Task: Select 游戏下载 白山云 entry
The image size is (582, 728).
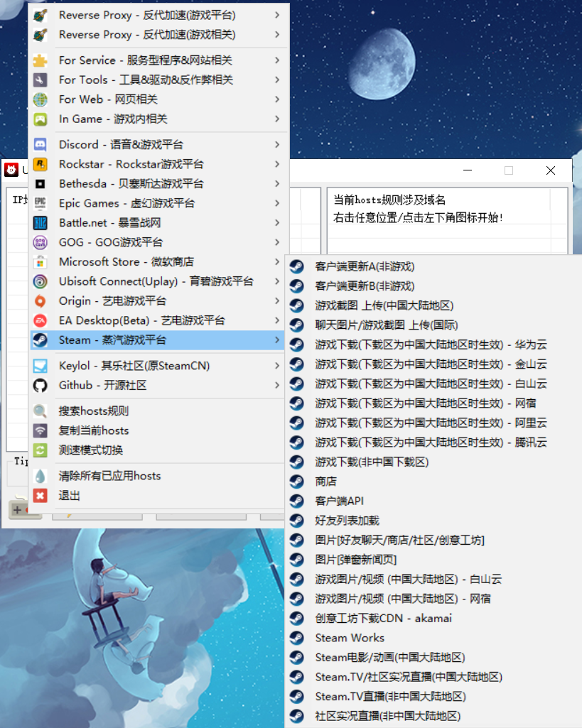Action: [x=433, y=384]
